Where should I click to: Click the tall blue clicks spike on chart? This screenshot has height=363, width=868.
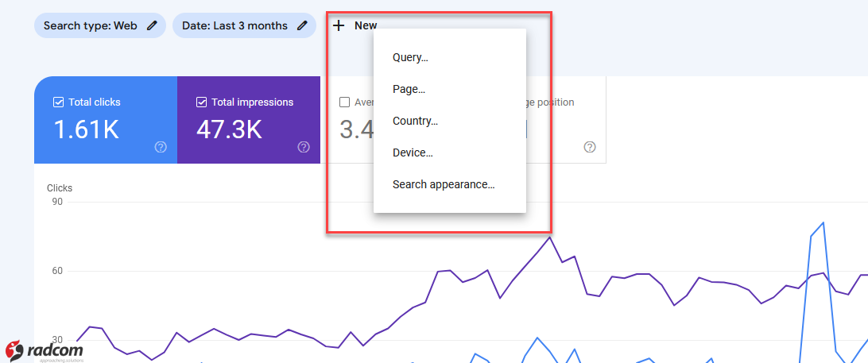pyautogui.click(x=822, y=224)
